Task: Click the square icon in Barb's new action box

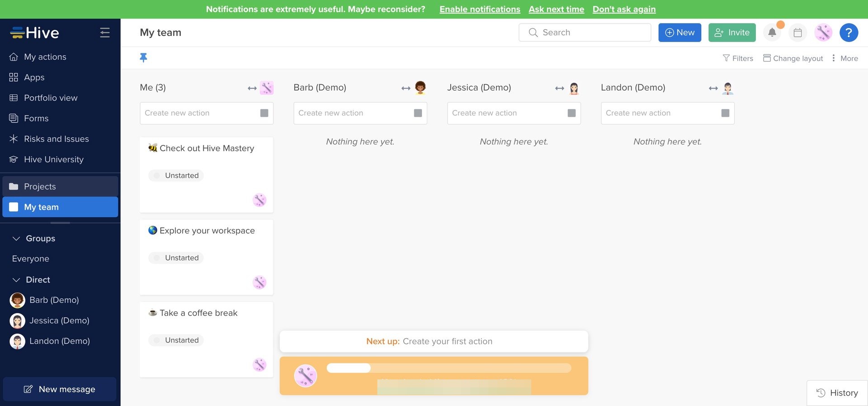Action: point(418,113)
